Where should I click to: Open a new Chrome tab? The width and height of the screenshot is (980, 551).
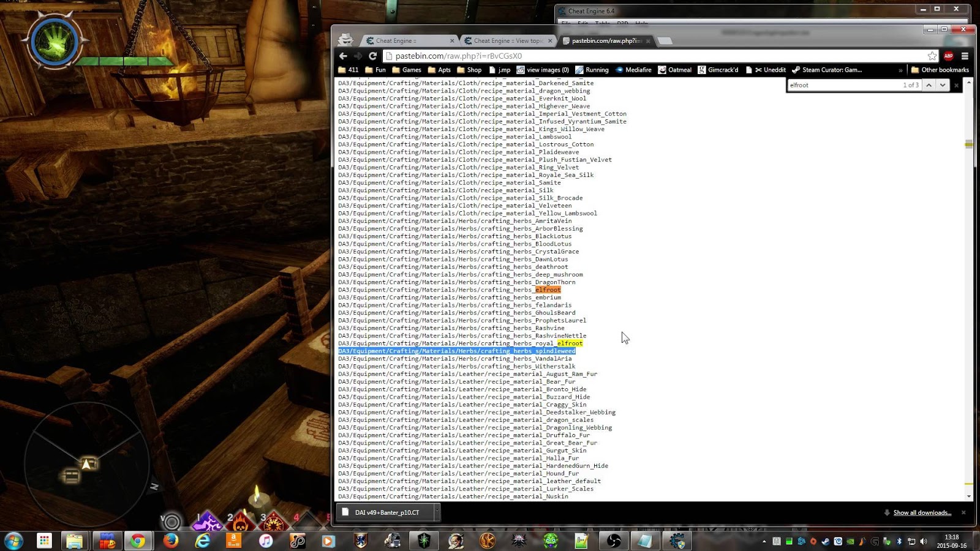(x=665, y=41)
